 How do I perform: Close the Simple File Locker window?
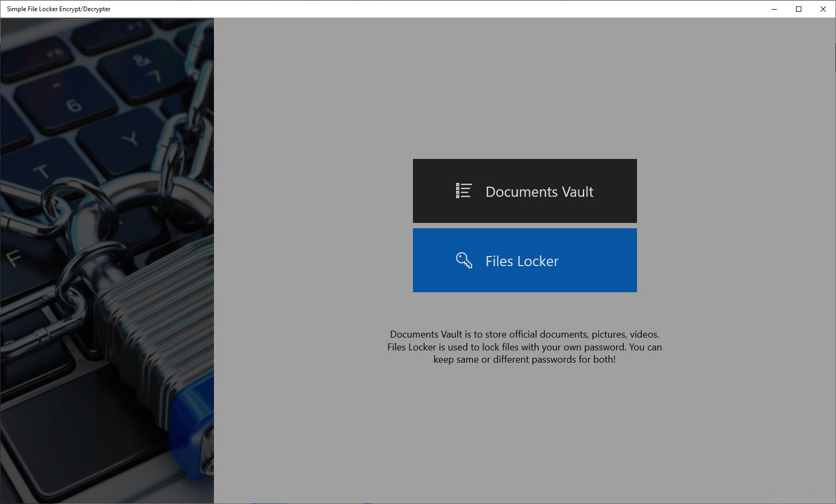click(x=823, y=9)
